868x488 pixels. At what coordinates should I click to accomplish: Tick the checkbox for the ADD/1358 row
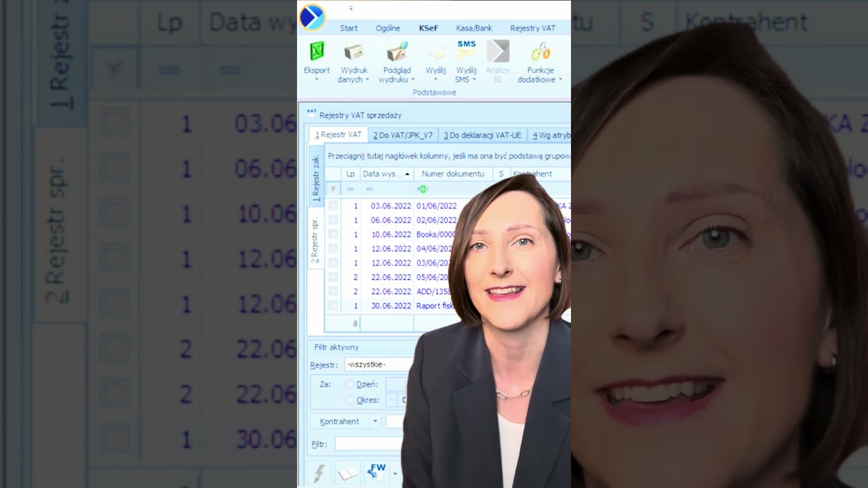point(333,291)
